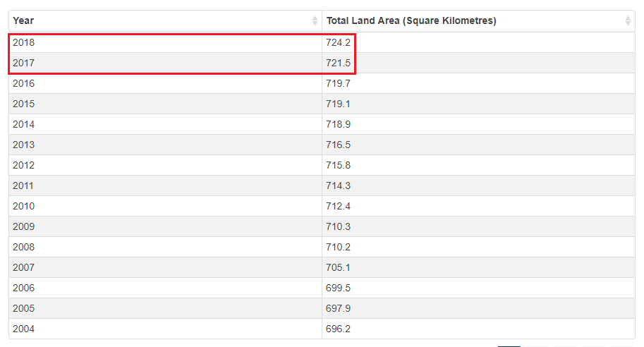Screen dimensions: 644x347
Task: Select the 2010 year cell
Action: point(24,206)
